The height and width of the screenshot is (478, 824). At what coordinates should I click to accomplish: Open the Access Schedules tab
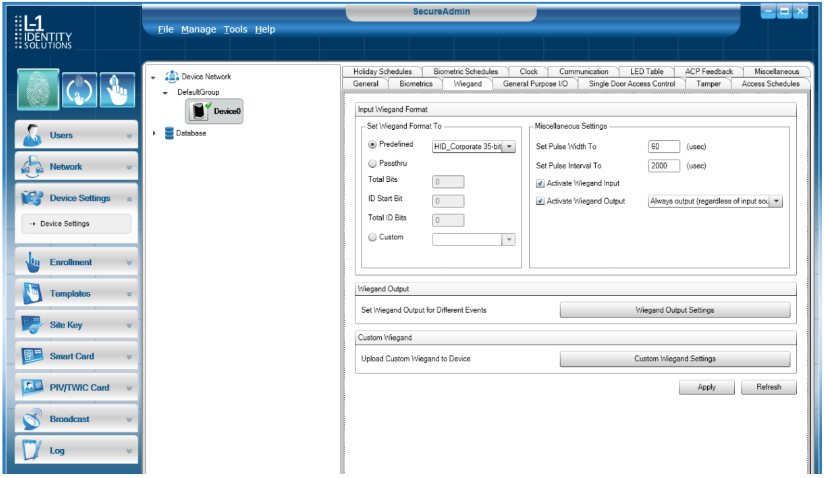point(770,84)
